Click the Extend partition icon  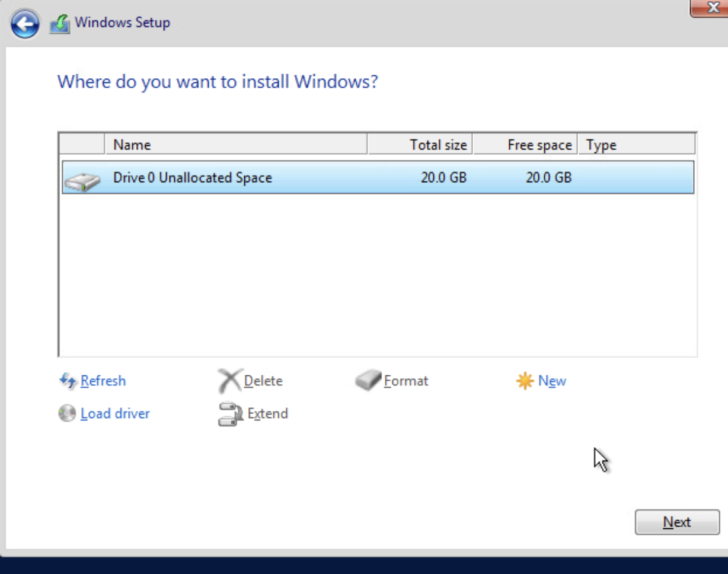(230, 414)
